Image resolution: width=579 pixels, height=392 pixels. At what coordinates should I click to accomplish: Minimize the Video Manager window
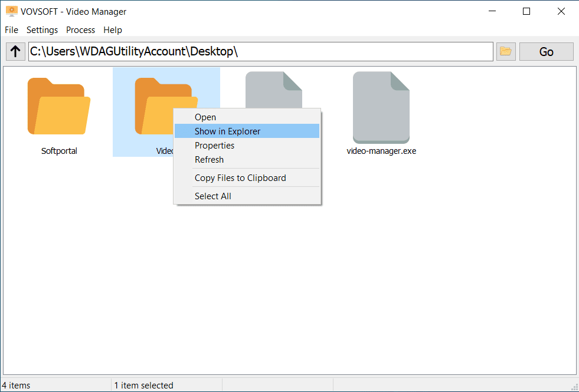tap(492, 11)
